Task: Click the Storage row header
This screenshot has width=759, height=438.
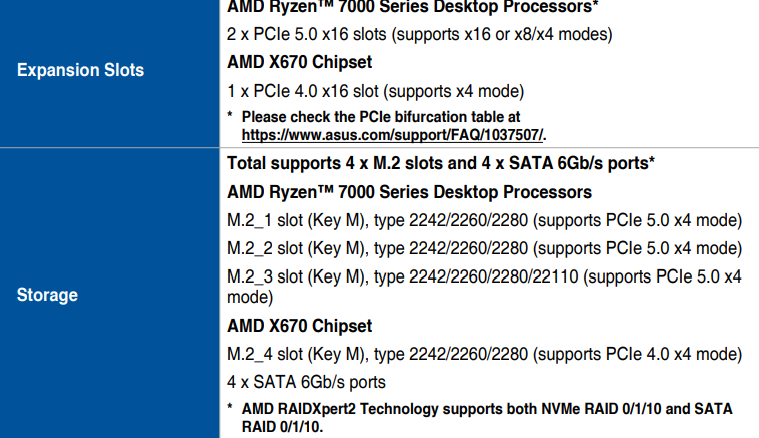Action: [47, 295]
